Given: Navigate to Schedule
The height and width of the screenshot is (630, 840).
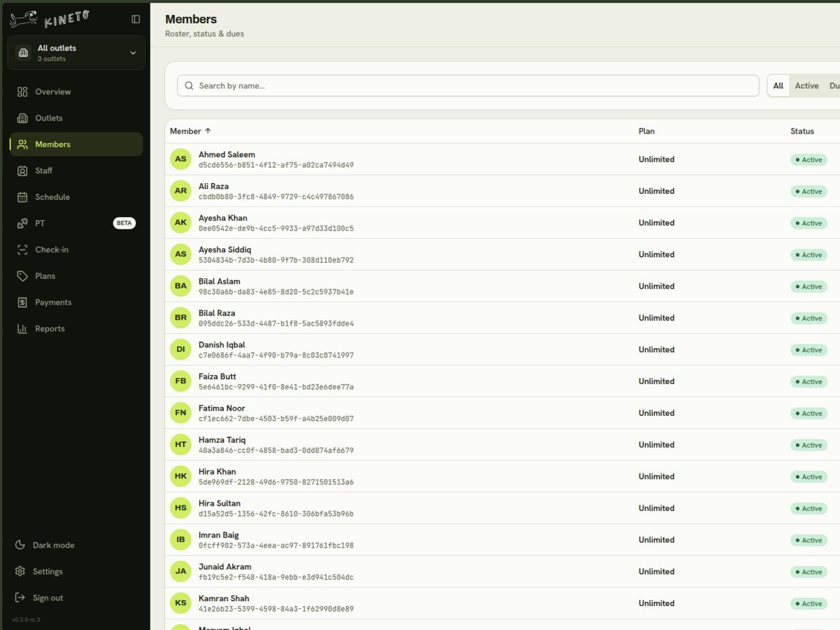Looking at the screenshot, I should [x=76, y=197].
